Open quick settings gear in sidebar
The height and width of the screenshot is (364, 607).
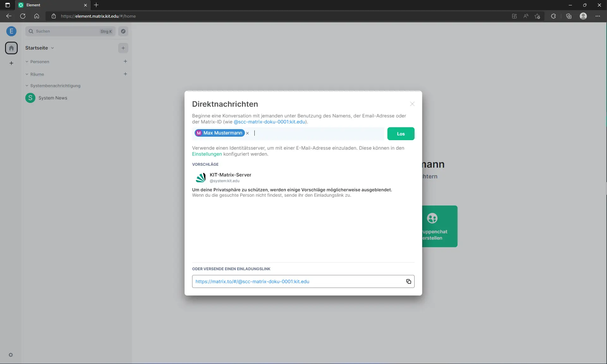[x=11, y=355]
